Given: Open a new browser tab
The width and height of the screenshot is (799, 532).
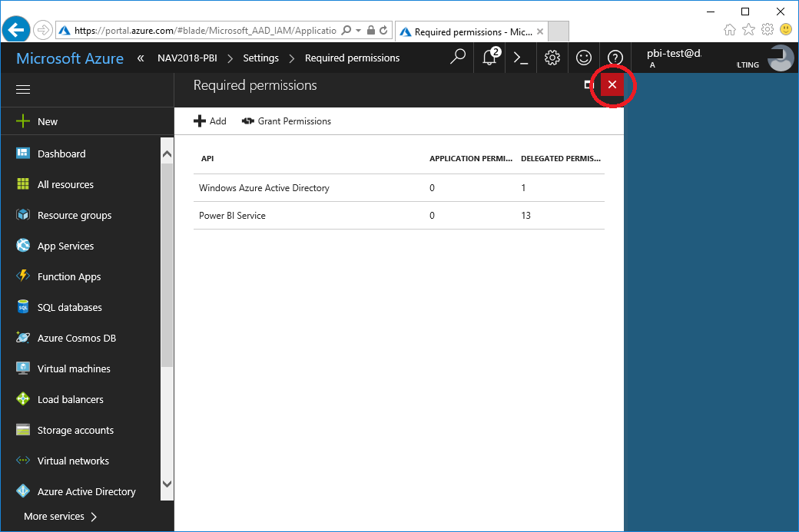Looking at the screenshot, I should point(559,31).
